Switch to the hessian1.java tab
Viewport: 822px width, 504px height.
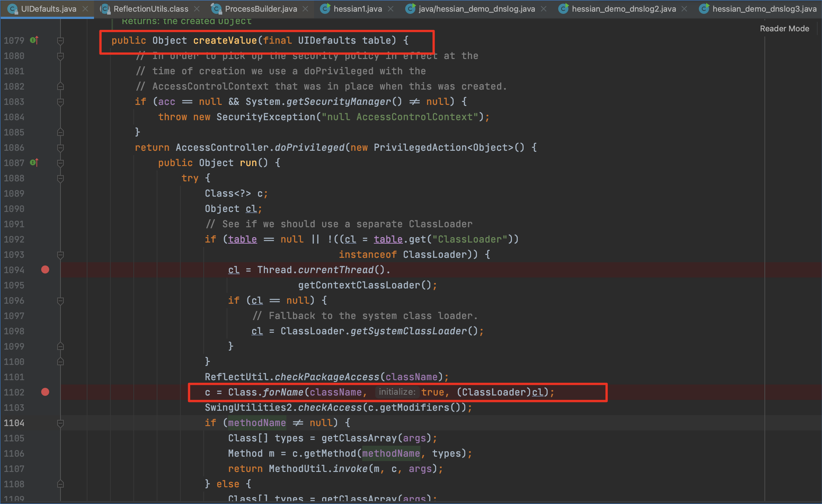(357, 9)
